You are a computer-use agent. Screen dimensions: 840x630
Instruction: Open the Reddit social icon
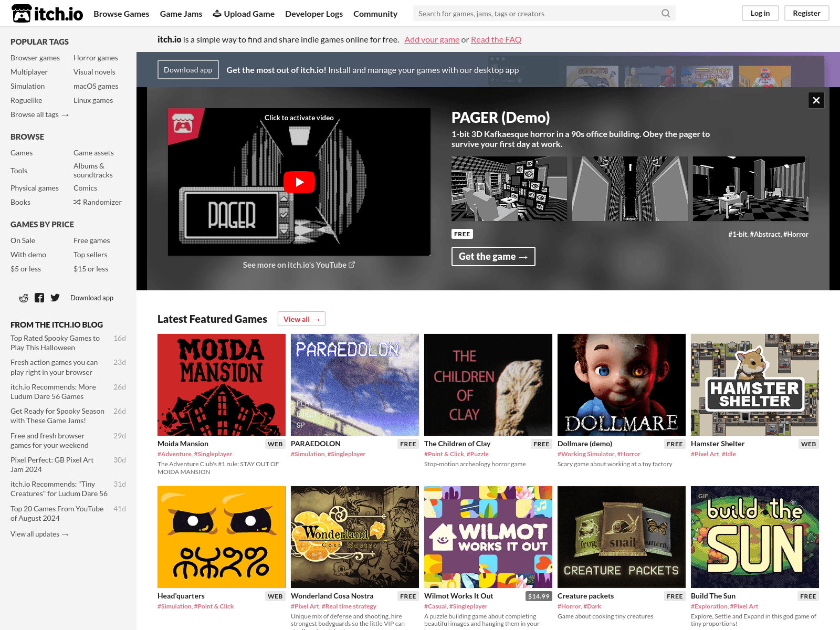(x=24, y=298)
